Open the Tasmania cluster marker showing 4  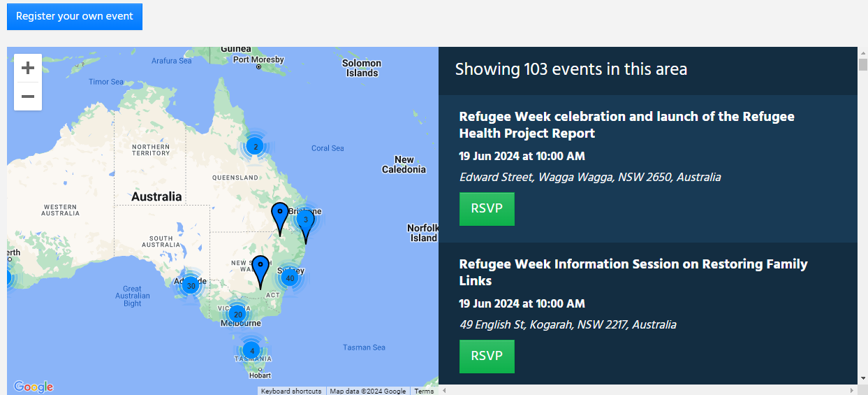point(252,350)
